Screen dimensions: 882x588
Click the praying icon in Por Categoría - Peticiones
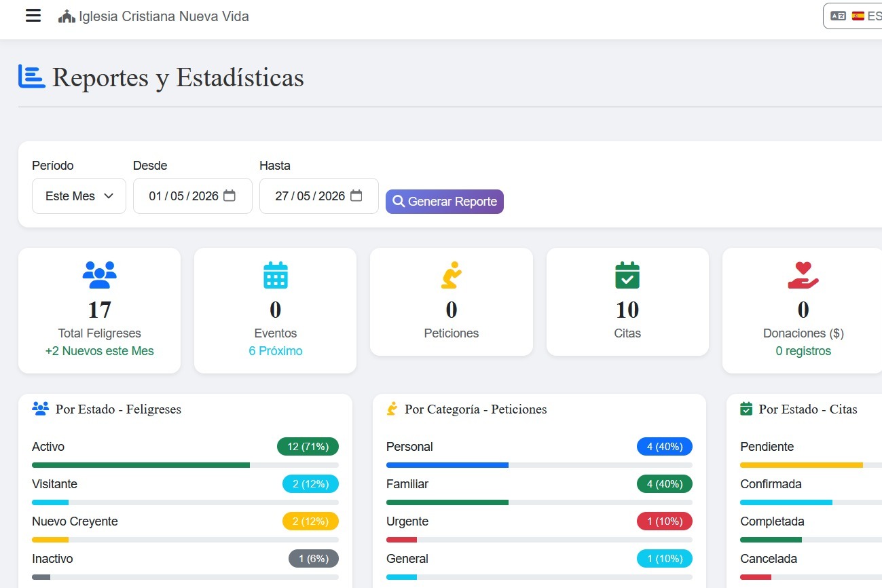pos(392,409)
